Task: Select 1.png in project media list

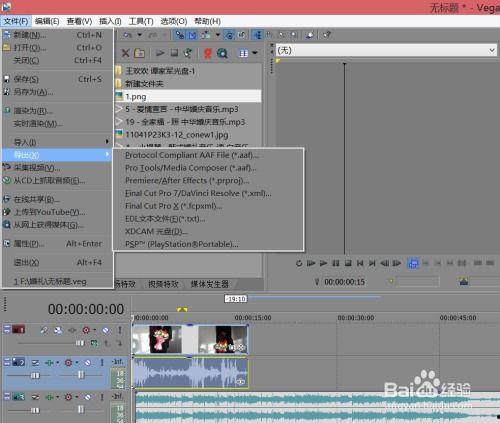Action: click(x=188, y=97)
